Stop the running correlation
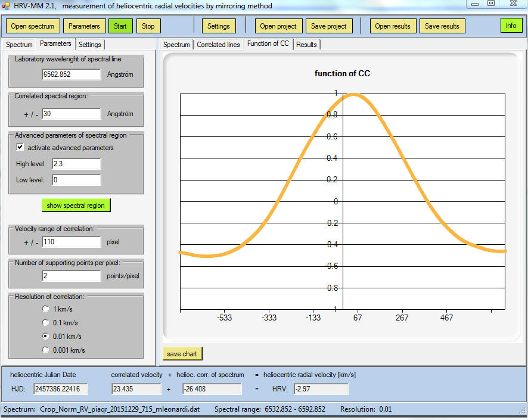This screenshot has width=528, height=420. (148, 26)
